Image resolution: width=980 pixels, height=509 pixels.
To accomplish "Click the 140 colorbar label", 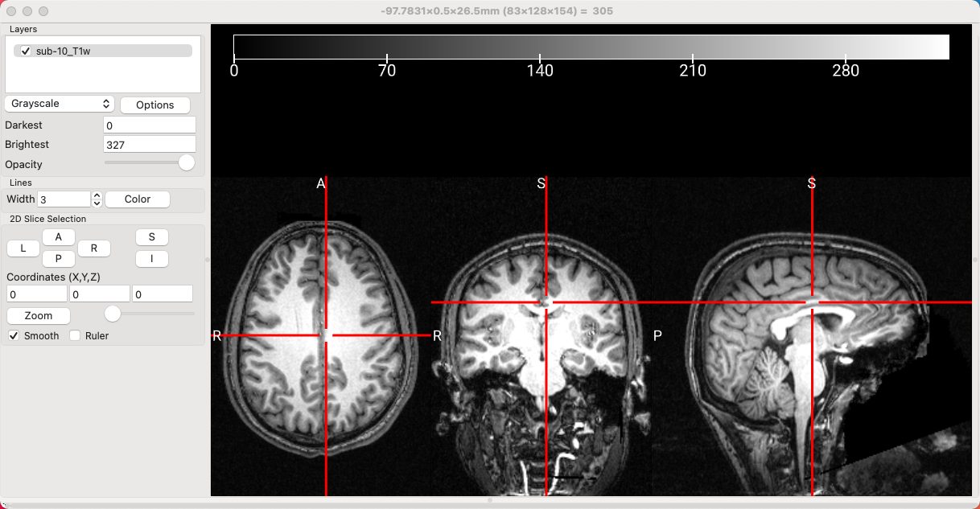I will point(540,71).
